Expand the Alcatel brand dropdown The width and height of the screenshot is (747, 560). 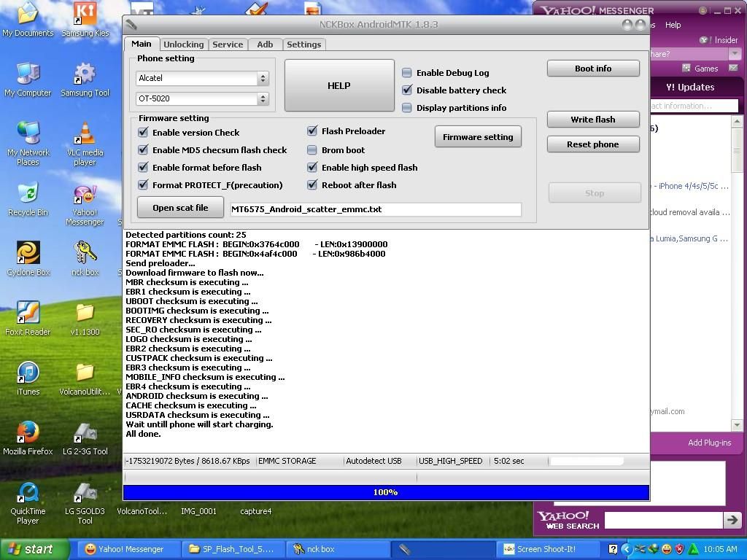coord(263,78)
